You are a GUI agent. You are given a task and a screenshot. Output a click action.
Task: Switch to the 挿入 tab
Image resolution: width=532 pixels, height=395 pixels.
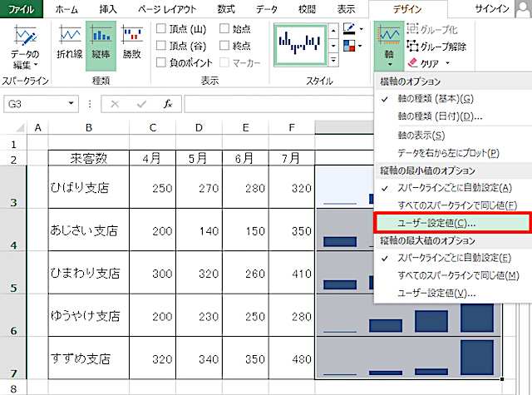[x=108, y=9]
